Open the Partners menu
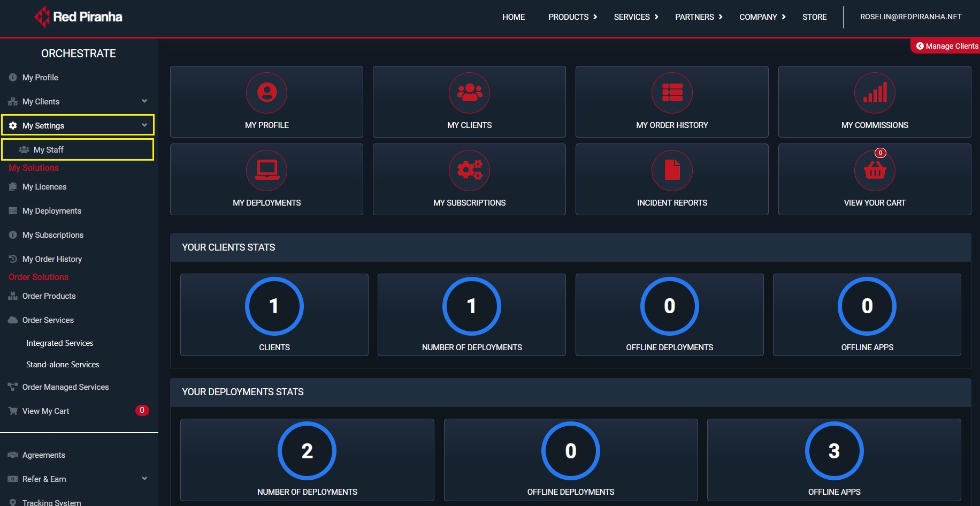Viewport: 980px width, 506px height. [x=694, y=17]
